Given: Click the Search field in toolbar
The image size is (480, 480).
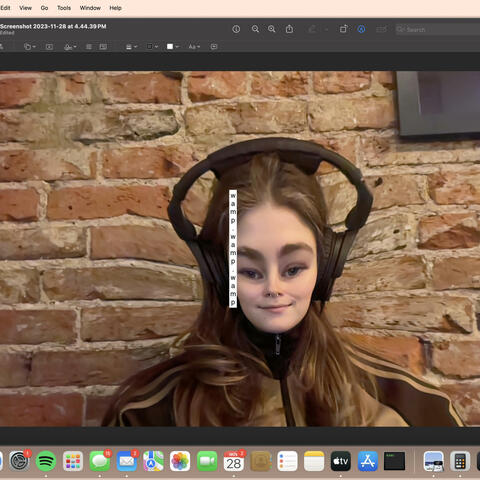Looking at the screenshot, I should [437, 29].
